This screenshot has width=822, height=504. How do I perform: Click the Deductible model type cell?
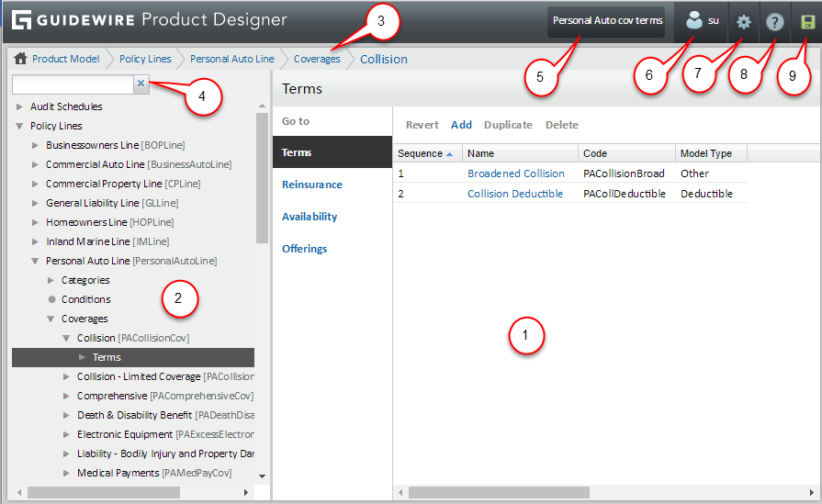click(x=706, y=194)
